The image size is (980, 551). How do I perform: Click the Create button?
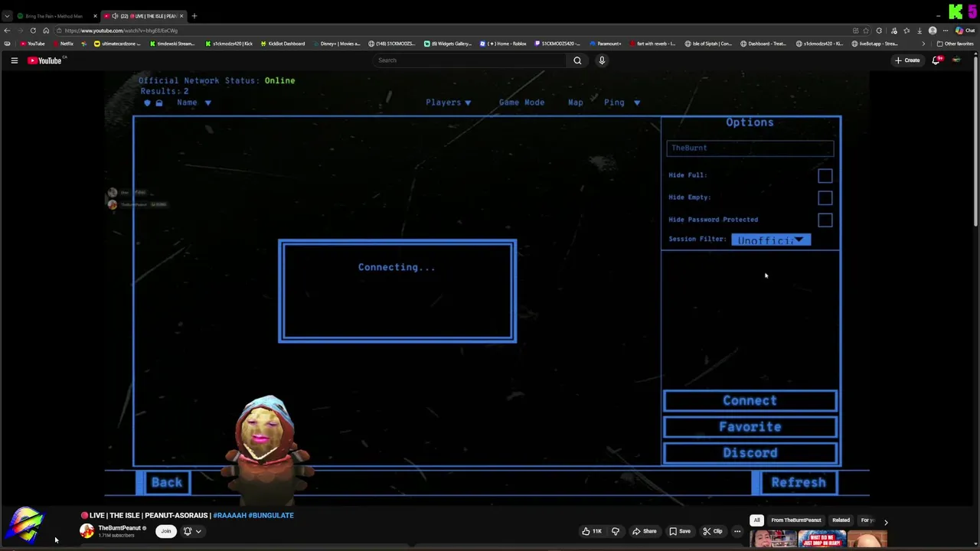click(x=907, y=60)
